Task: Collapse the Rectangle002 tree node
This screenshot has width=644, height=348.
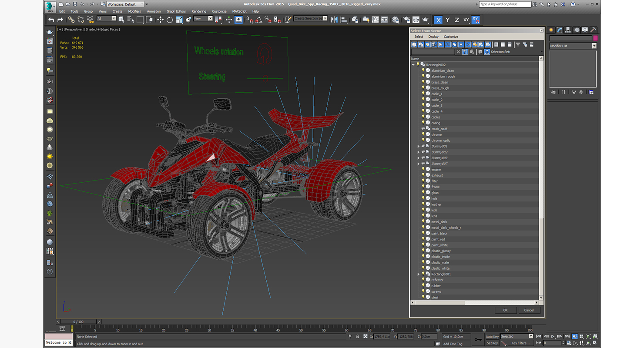Action: coord(413,65)
